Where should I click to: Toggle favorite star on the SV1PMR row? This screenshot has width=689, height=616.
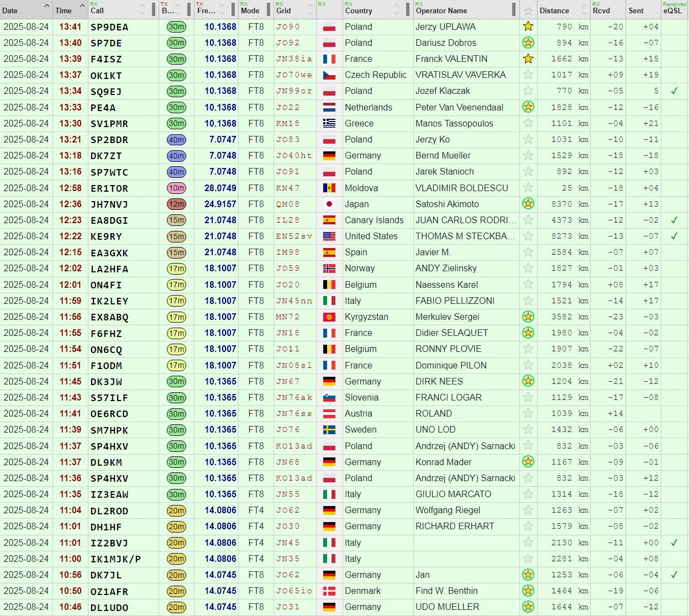[528, 124]
